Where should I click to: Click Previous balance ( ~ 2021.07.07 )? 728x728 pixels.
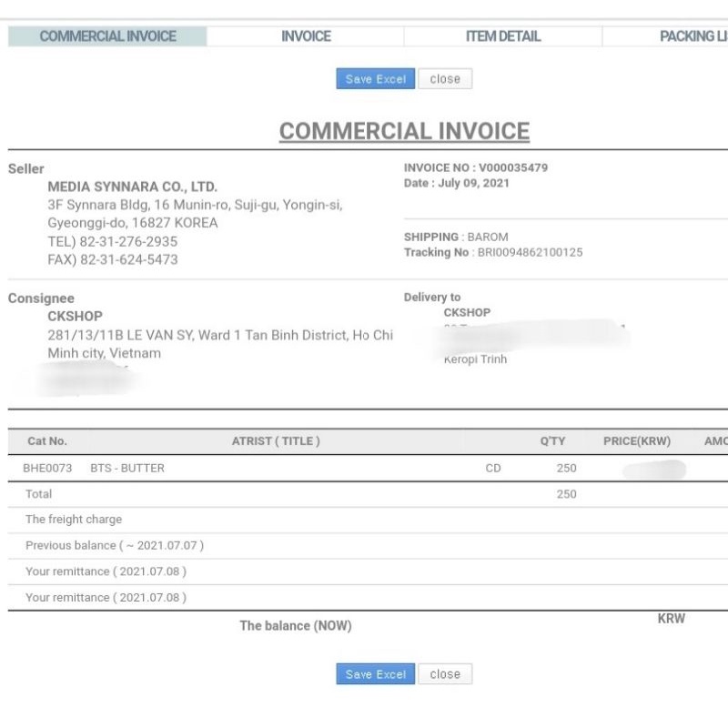(115, 545)
